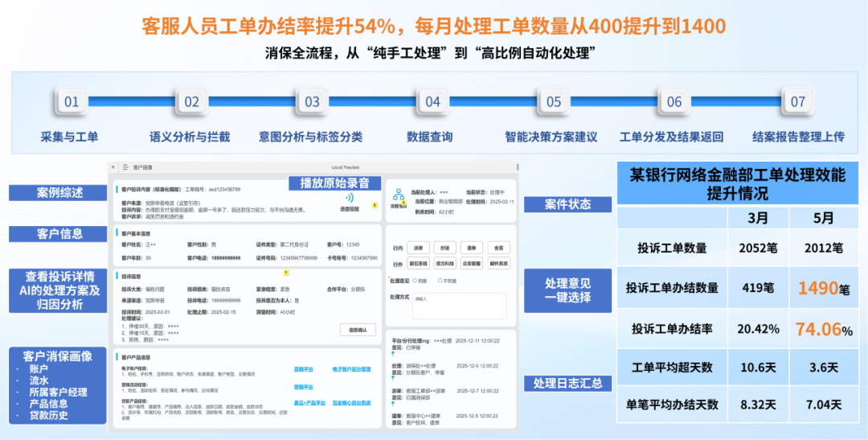Image resolution: width=868 pixels, height=440 pixels.
Task: Click the 工单平均超天数 row label
Action: [671, 368]
